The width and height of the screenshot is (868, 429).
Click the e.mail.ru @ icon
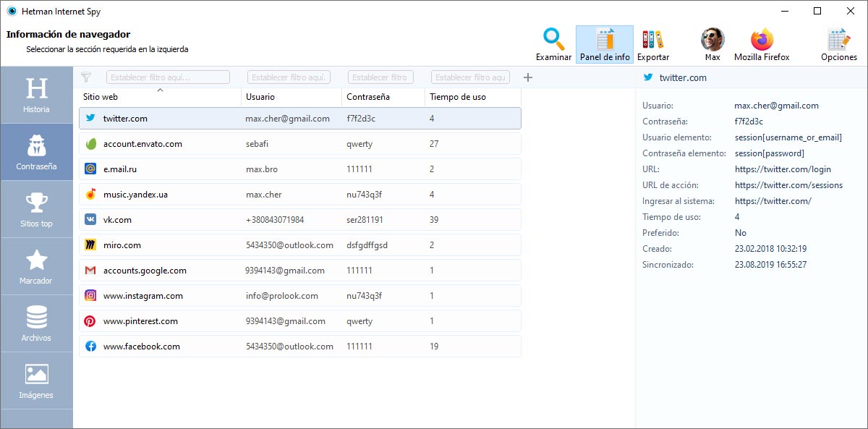coord(90,169)
